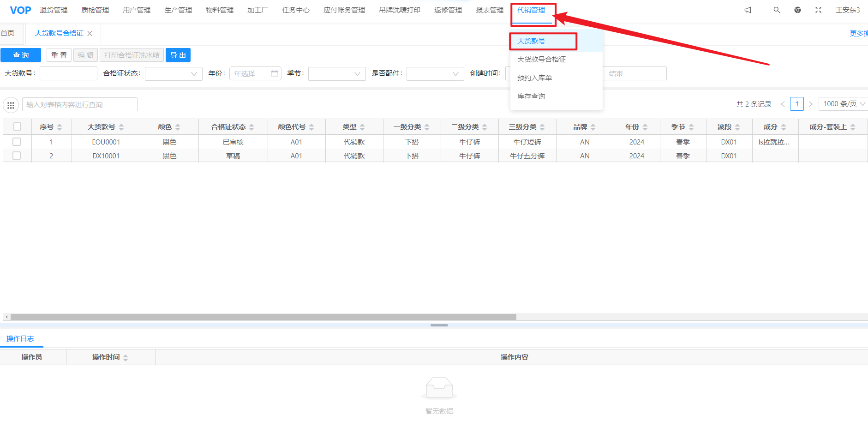
Task: Click the 查询 button
Action: (21, 55)
